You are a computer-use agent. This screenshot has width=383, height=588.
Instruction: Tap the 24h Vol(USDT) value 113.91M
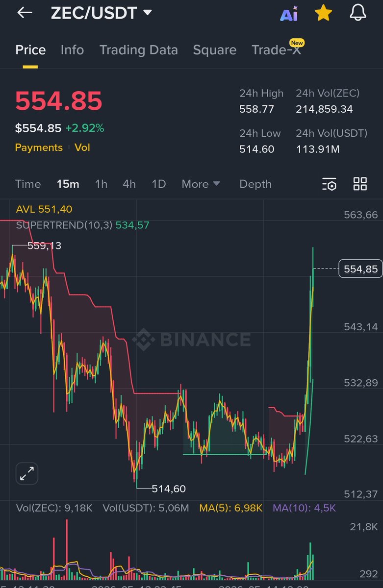[317, 149]
